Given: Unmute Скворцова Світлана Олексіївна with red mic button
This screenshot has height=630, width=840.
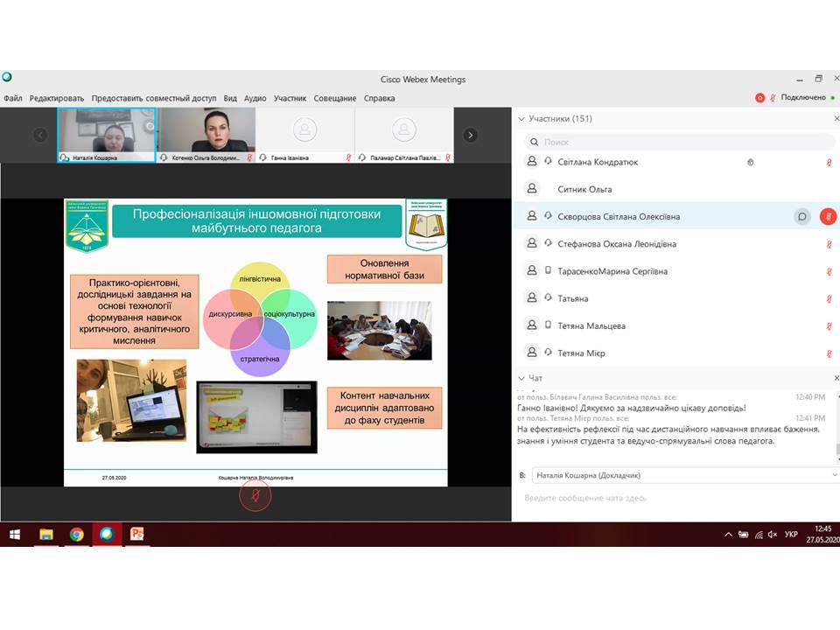Looking at the screenshot, I should pos(828,217).
